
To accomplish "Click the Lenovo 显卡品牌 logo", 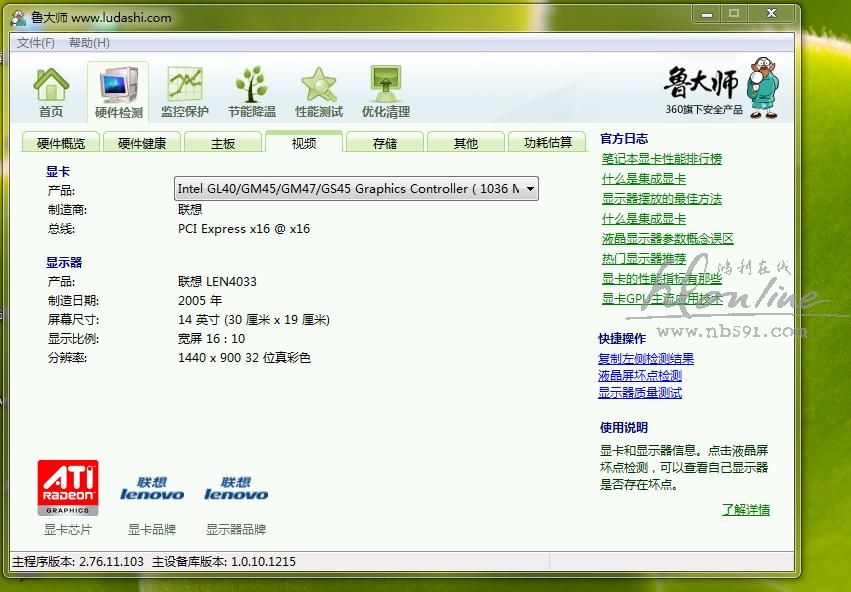I will coord(152,488).
